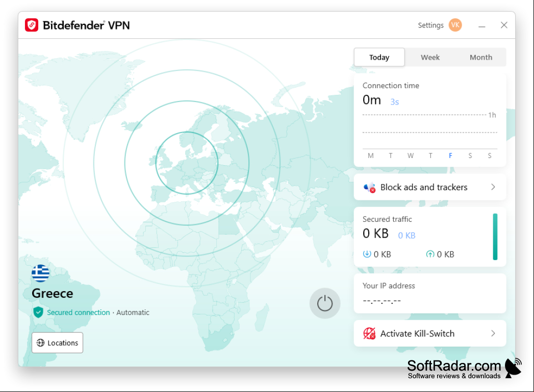Viewport: 534px width, 392px height.
Task: Open Settings
Action: (x=430, y=25)
